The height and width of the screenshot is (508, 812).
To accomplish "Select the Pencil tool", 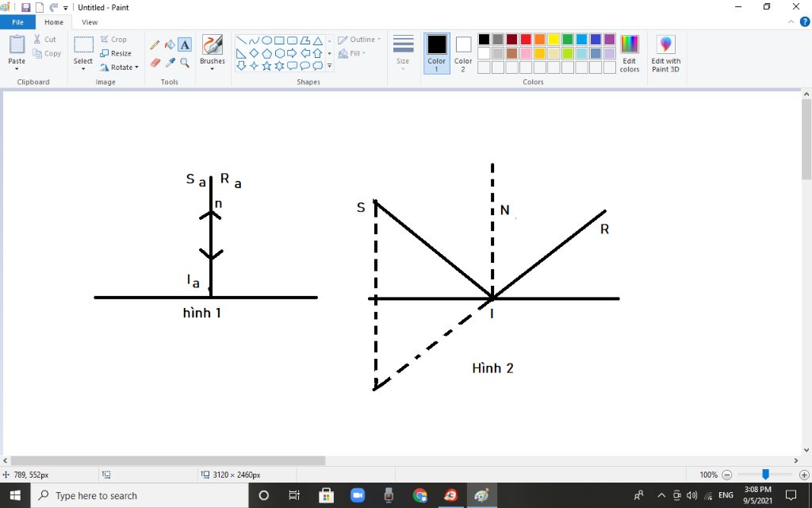I will [x=155, y=45].
